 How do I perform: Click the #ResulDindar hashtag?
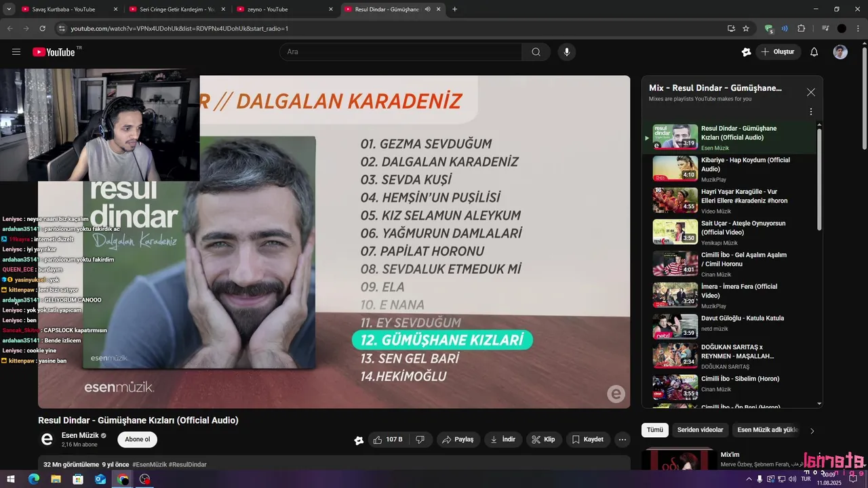click(x=188, y=464)
